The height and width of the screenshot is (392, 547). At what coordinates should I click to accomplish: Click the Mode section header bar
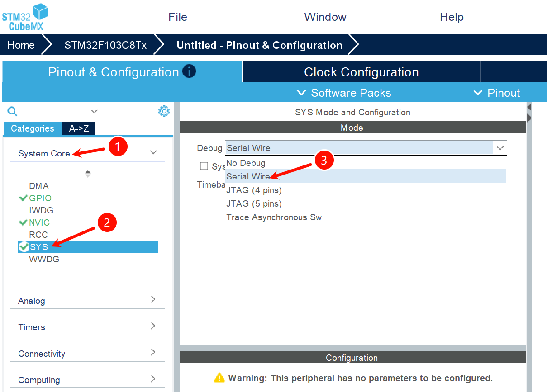coord(353,128)
